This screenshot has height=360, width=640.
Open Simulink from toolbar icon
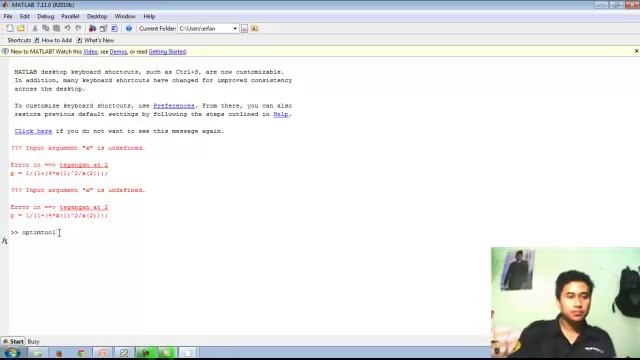92,28
